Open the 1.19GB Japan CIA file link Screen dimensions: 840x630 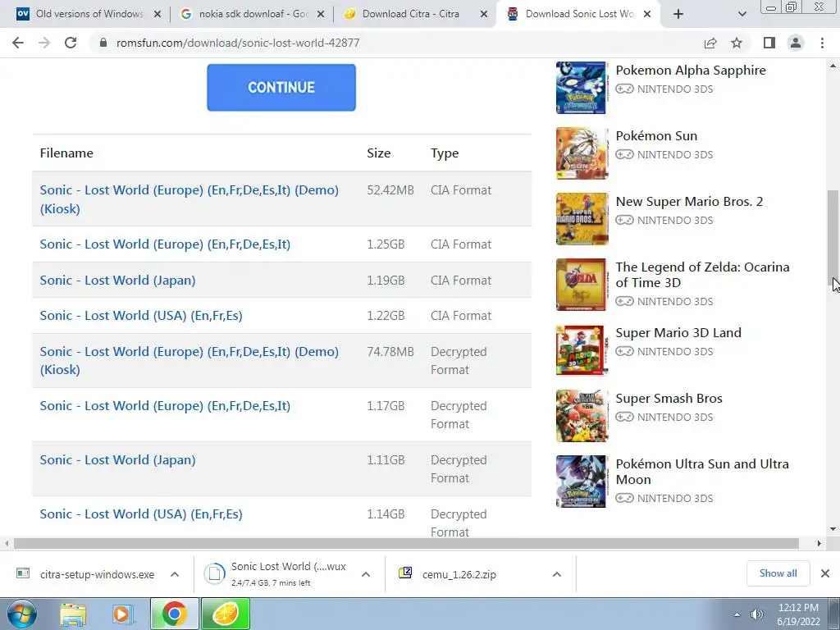pos(117,281)
